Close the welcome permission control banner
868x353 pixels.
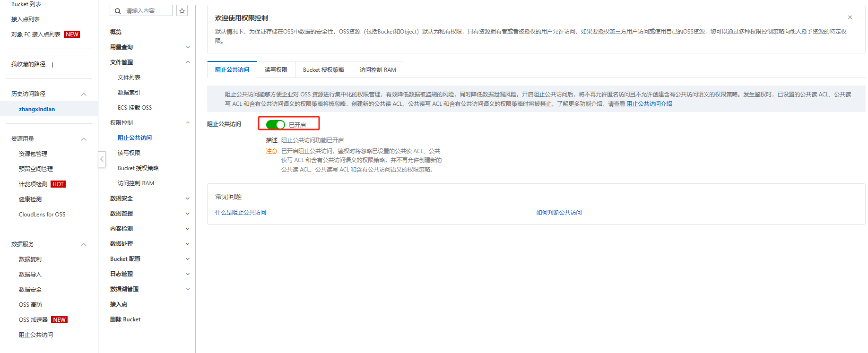(850, 17)
